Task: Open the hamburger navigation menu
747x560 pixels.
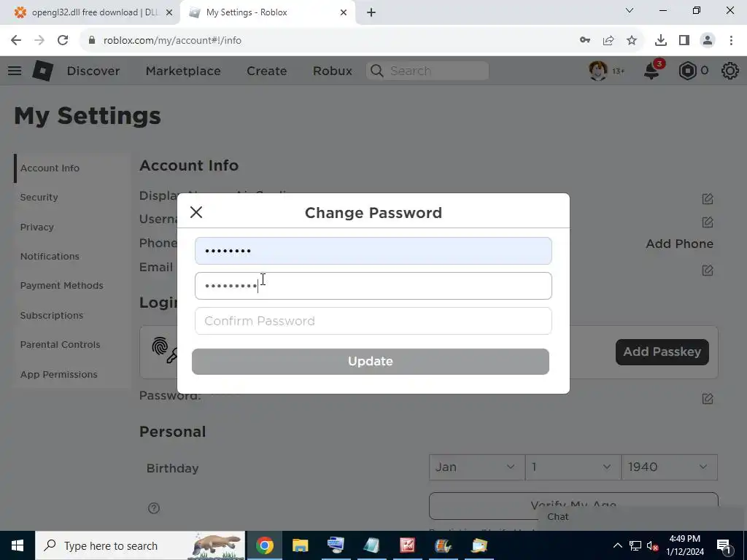Action: click(x=15, y=71)
